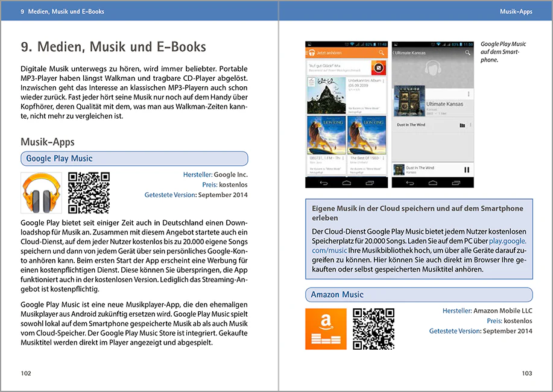Click the Google Play Music headphones icon
Image resolution: width=553 pixels, height=392 pixels.
[41, 192]
